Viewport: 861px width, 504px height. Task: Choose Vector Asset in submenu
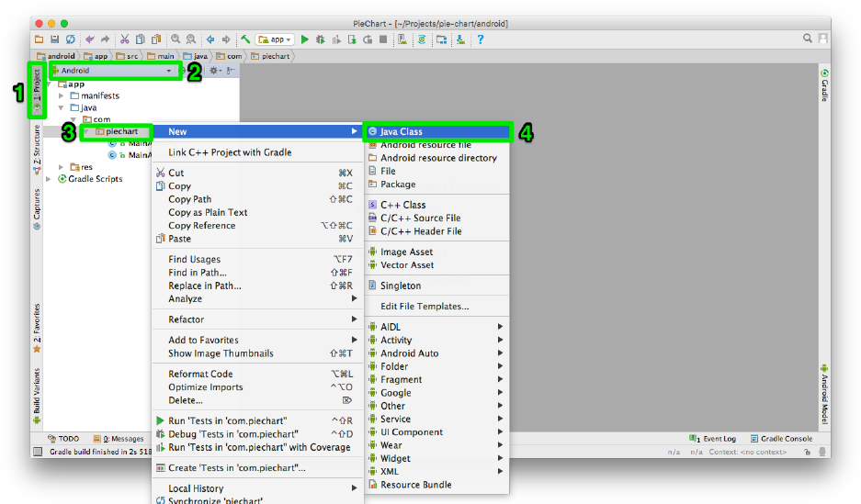point(437,265)
